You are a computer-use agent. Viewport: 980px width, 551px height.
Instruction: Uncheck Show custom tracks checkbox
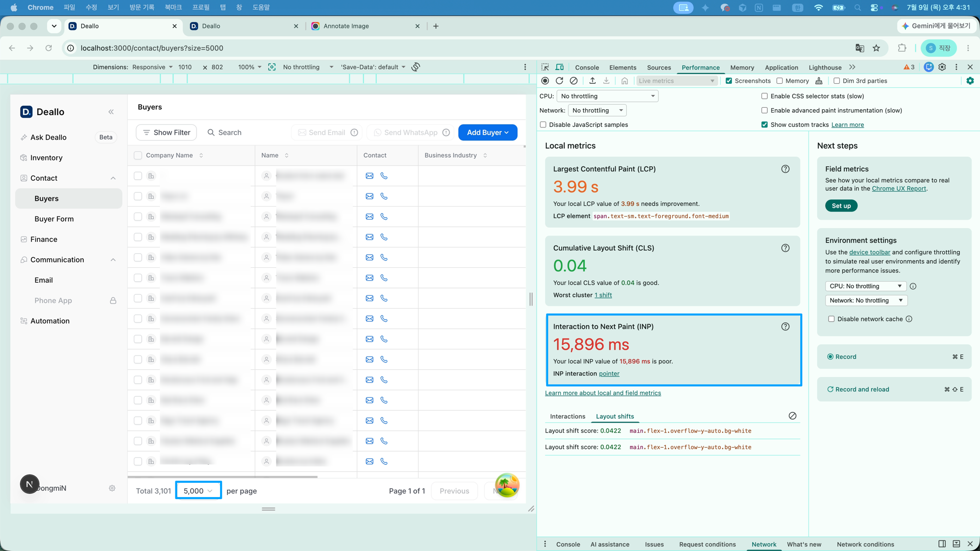click(x=764, y=124)
